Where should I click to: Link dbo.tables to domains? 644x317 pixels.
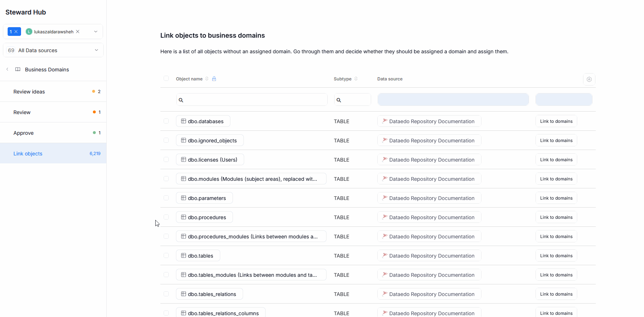556,256
